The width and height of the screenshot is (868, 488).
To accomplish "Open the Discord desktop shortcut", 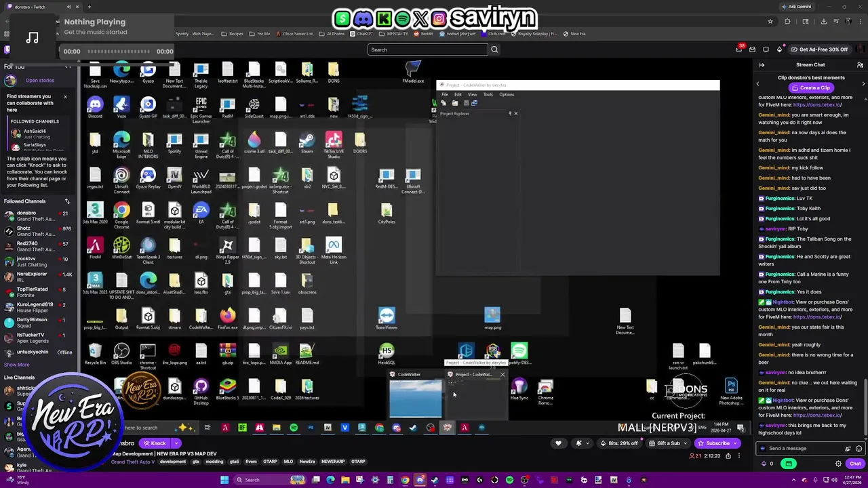I will coord(95,107).
